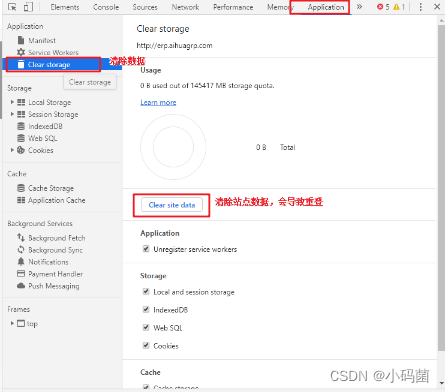Click the Cache Storage database icon
Screen dimensions: 445x392
pyautogui.click(x=21, y=188)
